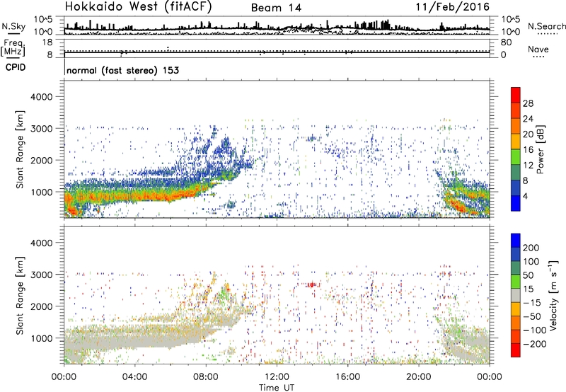Screen dimensions: 566x392
Task: Click the red echo patch near 14:00 in velocity panel
Action: click(311, 284)
